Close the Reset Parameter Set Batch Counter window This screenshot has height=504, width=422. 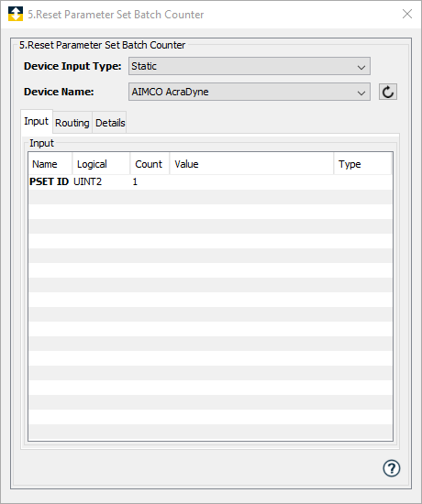coord(407,14)
